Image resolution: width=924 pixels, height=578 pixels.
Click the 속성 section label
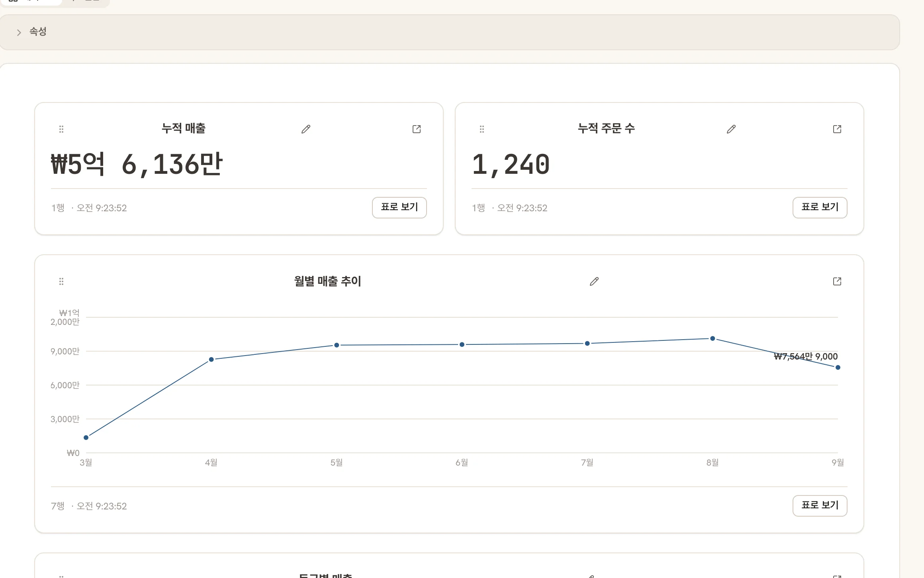[x=38, y=32]
